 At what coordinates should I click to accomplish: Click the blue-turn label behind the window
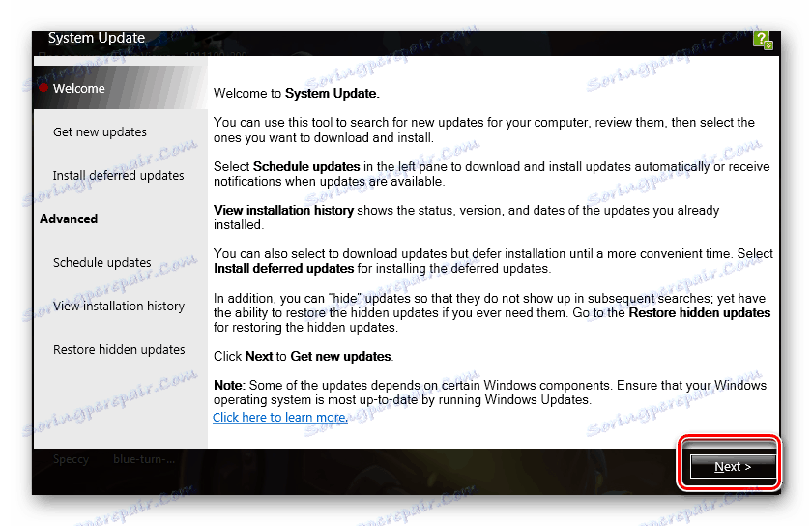coord(144,459)
